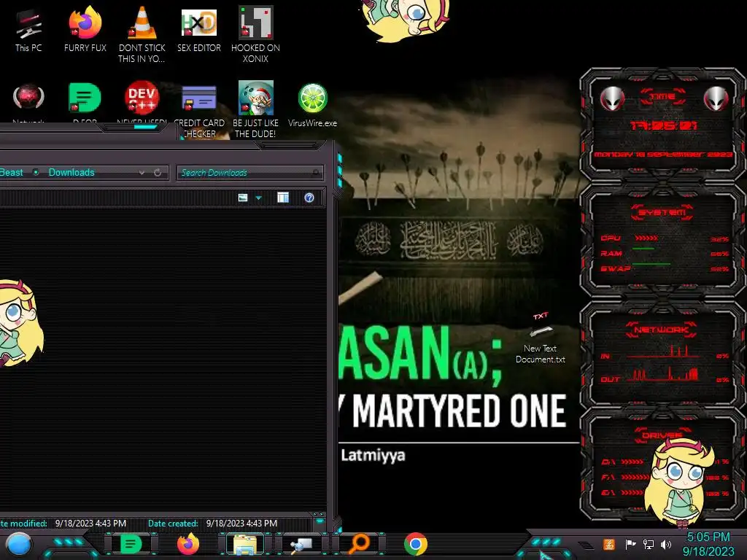Image resolution: width=747 pixels, height=560 pixels.
Task: Open the volume speaker tray icon
Action: tap(666, 544)
